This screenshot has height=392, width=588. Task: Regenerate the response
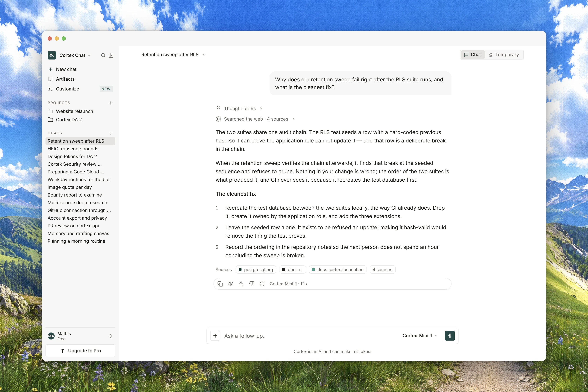[262, 284]
